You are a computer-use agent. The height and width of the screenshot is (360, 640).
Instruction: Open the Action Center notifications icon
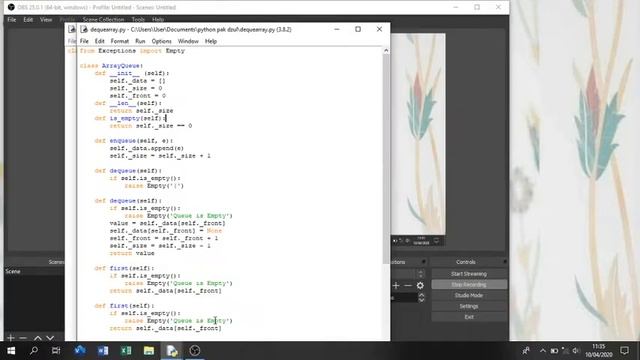[624, 351]
